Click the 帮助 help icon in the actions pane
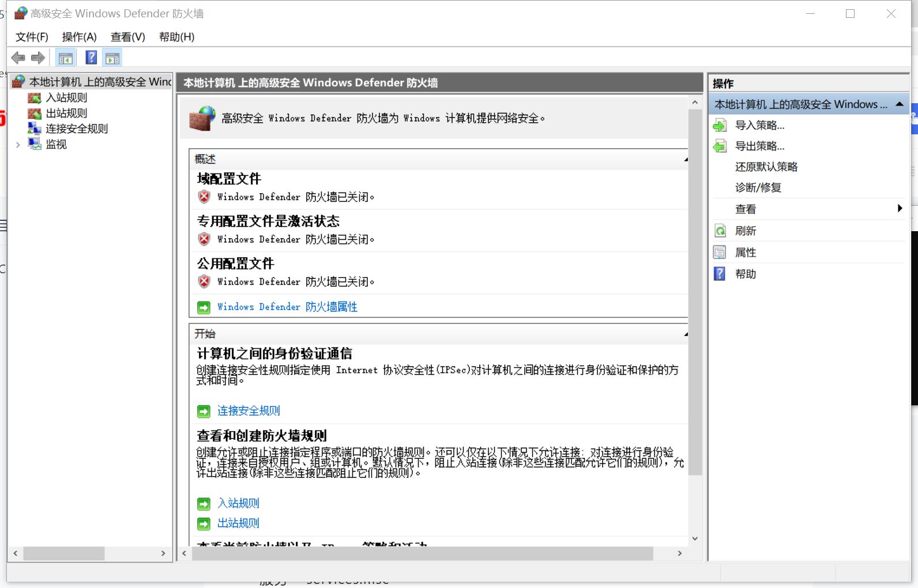918x588 pixels. (720, 274)
